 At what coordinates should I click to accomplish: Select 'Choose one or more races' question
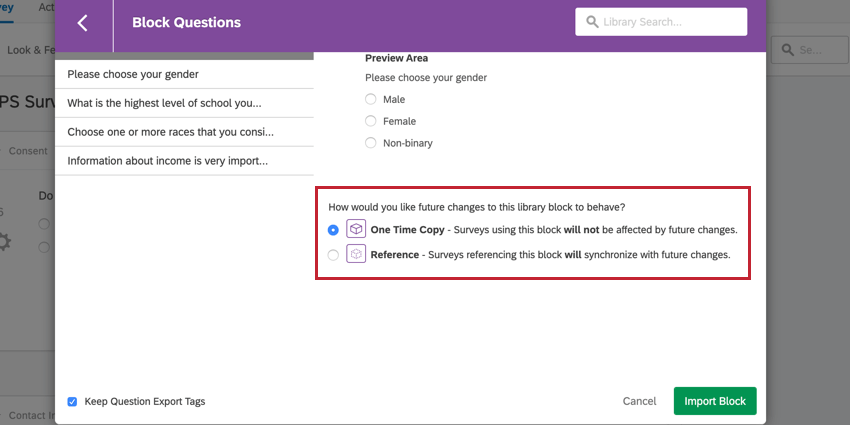[185, 132]
